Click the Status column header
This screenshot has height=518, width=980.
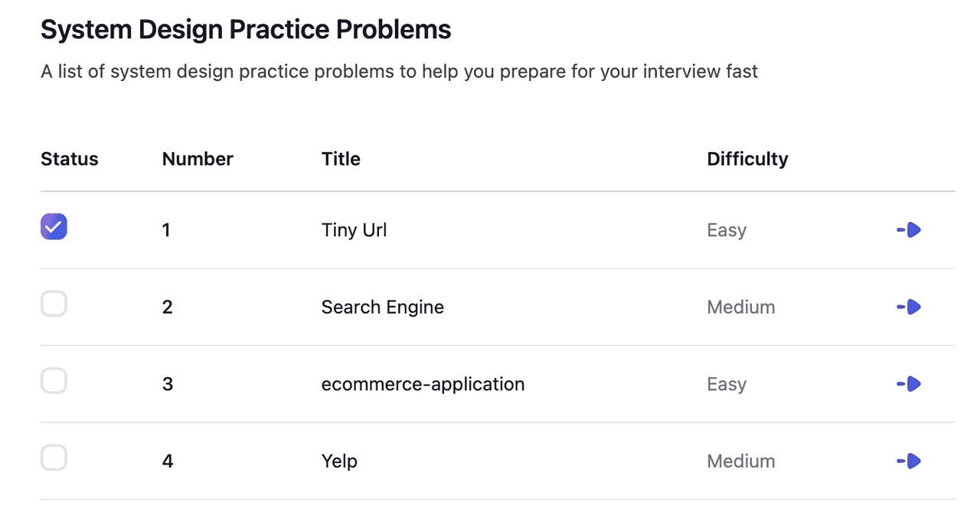point(70,159)
